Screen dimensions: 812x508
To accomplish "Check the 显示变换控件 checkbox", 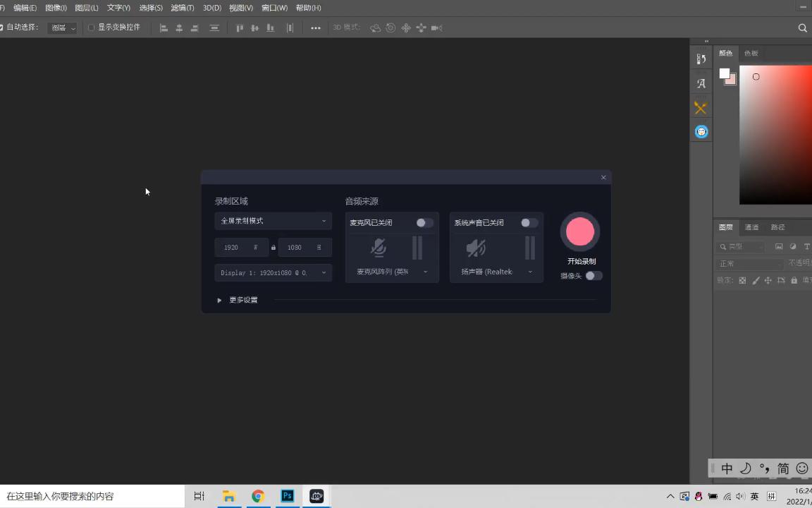I will pos(92,27).
